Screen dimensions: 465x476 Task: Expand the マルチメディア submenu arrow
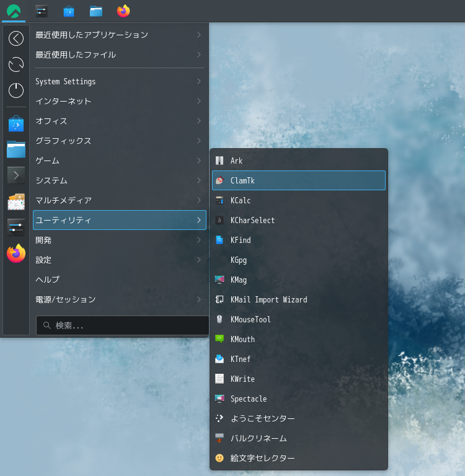tap(199, 200)
